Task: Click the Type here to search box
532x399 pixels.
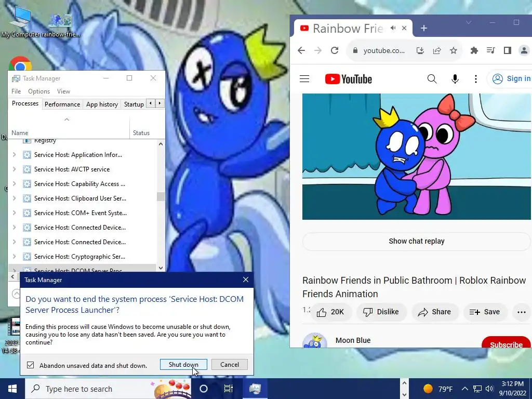Action: 108,389
